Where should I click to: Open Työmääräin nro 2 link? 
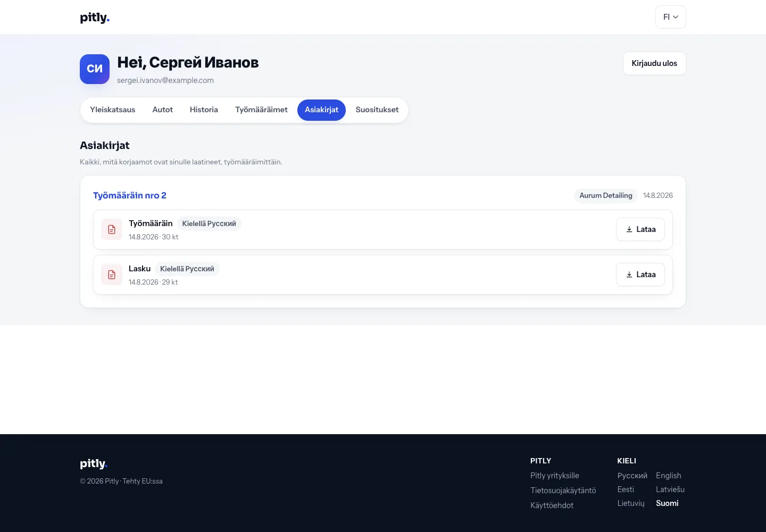(130, 195)
